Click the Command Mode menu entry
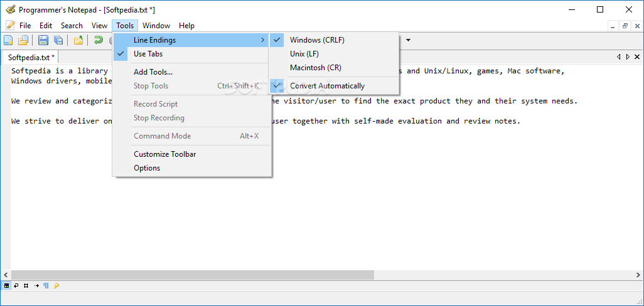 click(192, 136)
